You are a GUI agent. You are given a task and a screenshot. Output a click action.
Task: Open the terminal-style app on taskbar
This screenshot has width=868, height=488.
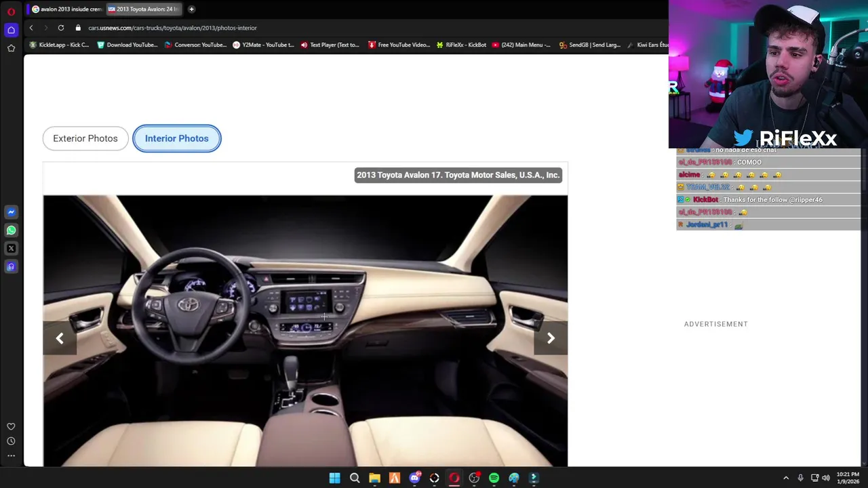(534, 479)
